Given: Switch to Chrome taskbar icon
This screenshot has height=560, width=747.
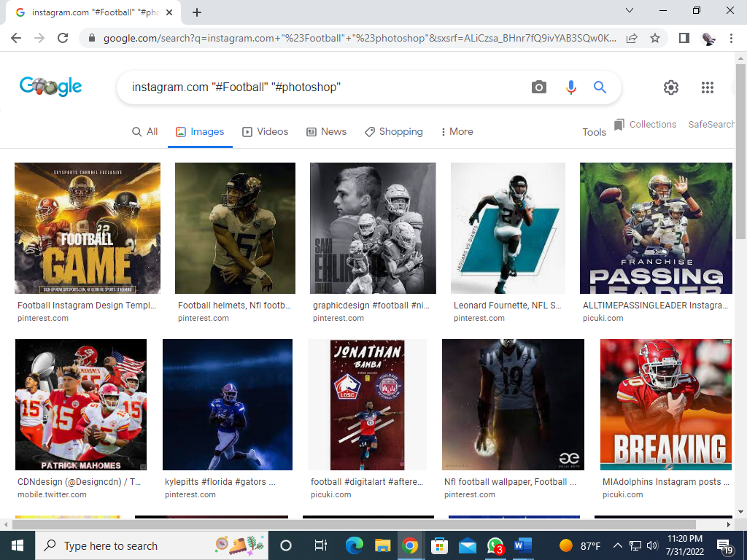Looking at the screenshot, I should point(410,545).
